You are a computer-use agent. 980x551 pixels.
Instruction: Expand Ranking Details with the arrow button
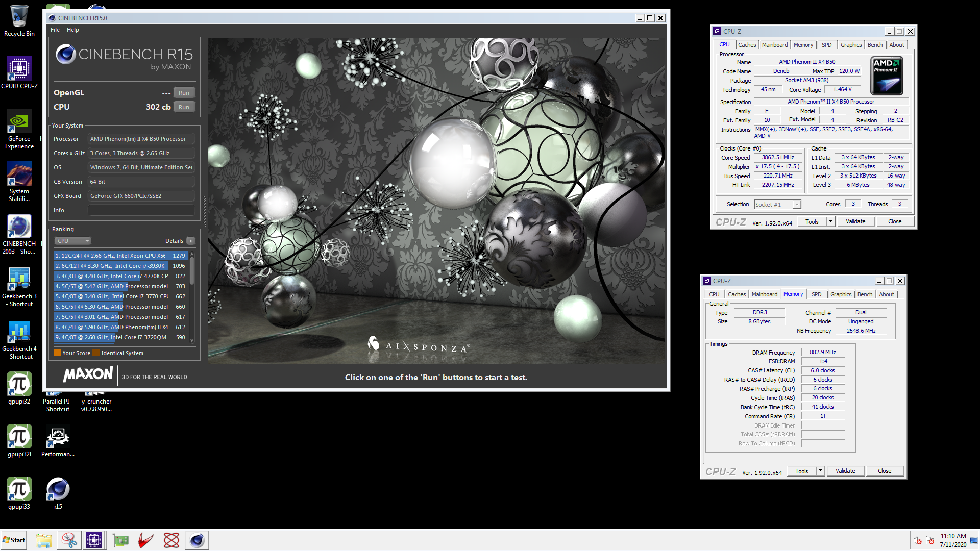pyautogui.click(x=191, y=241)
